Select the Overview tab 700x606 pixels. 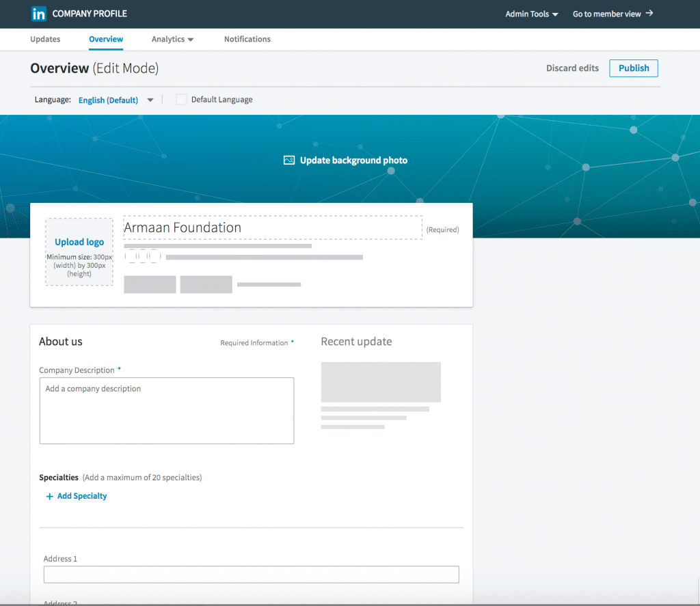coord(106,39)
